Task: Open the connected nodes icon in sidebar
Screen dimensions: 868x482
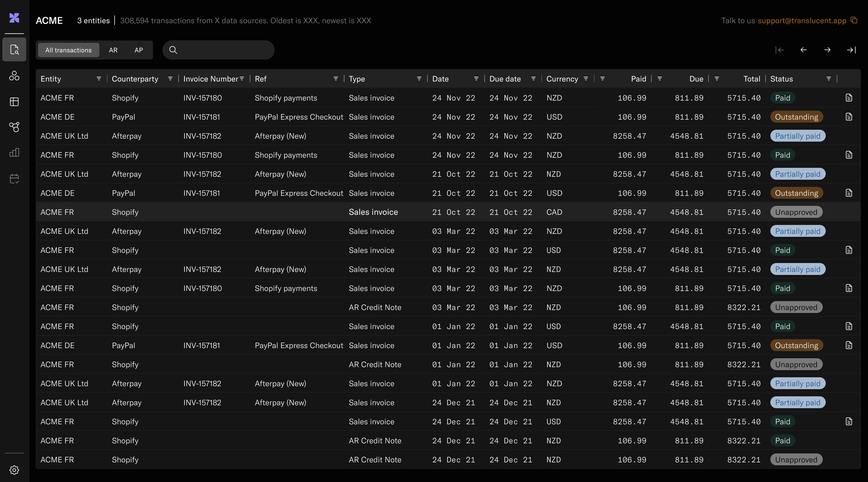Action: (14, 127)
